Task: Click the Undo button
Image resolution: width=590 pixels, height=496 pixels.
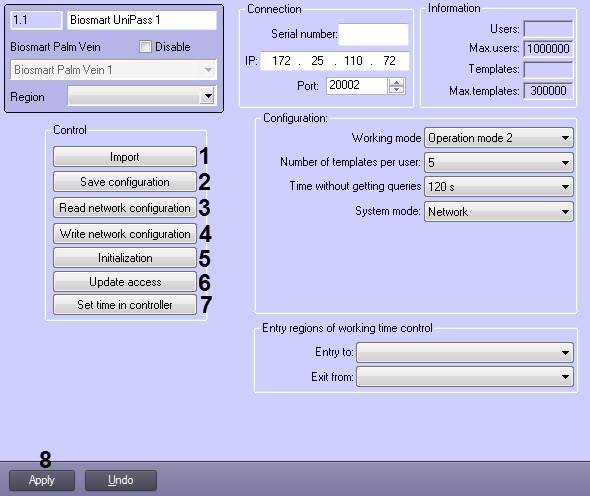Action: click(120, 480)
